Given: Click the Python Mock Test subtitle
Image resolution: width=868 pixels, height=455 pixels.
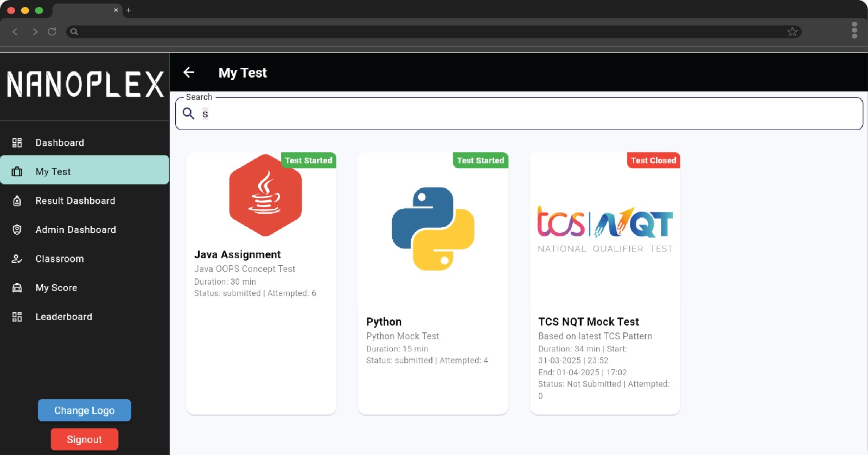Looking at the screenshot, I should 403,336.
